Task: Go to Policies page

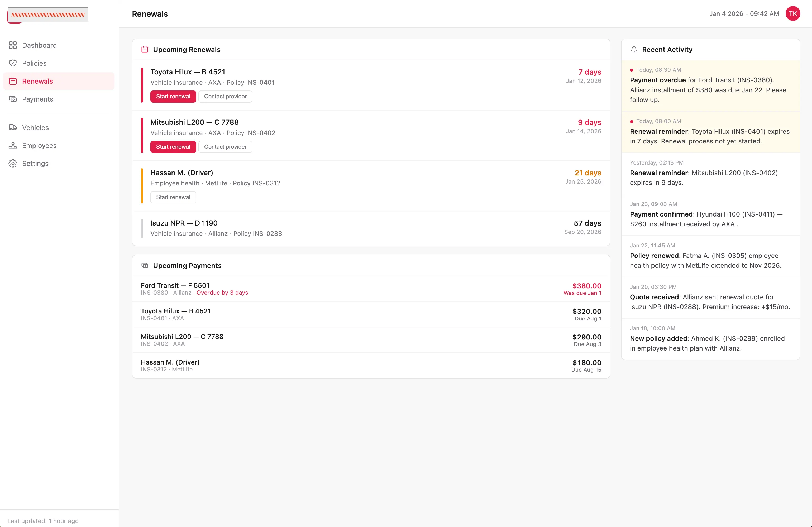Action: click(x=59, y=63)
